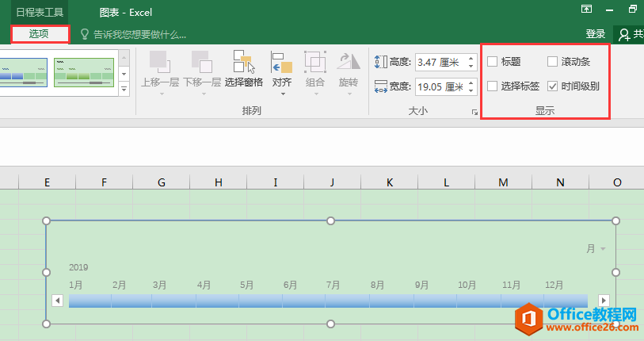Click the timeline's bottom-middle resize handle
Screen dimensions: 644x341
click(x=330, y=324)
